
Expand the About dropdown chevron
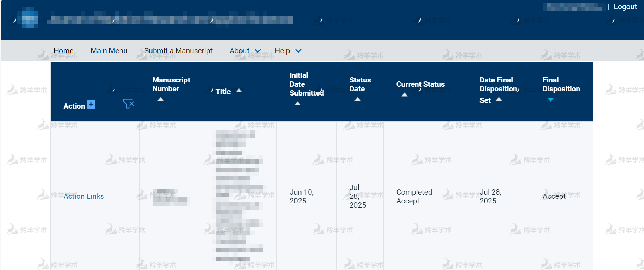point(258,51)
